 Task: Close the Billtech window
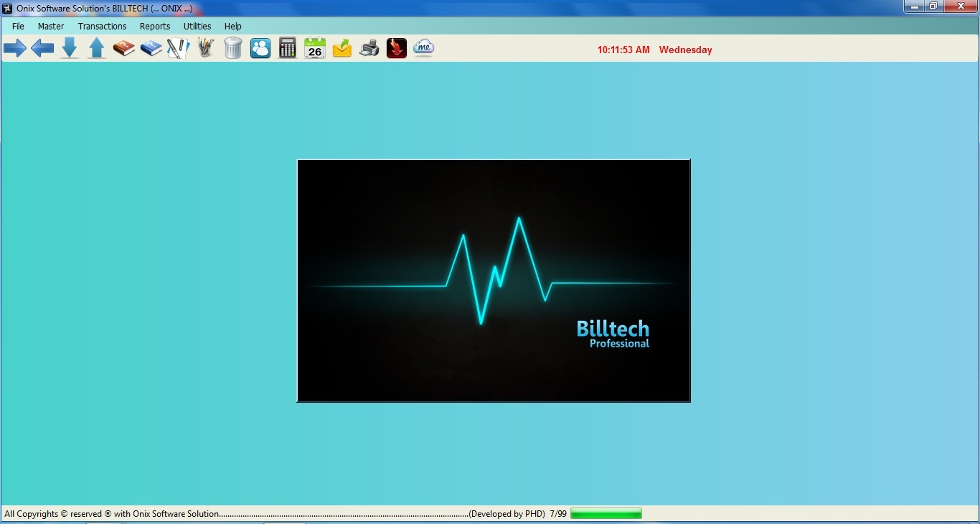[960, 6]
